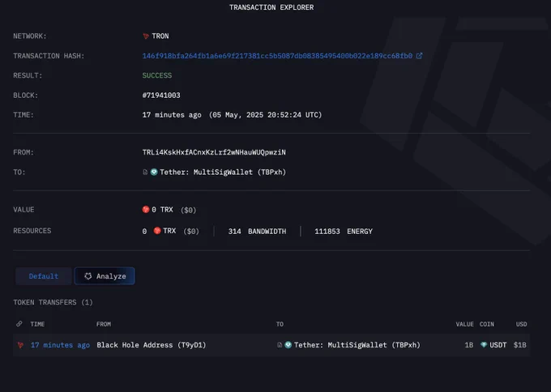Click the TRX coin icon in the VALUE row
Viewport: 551px width, 392px height.
(x=146, y=210)
